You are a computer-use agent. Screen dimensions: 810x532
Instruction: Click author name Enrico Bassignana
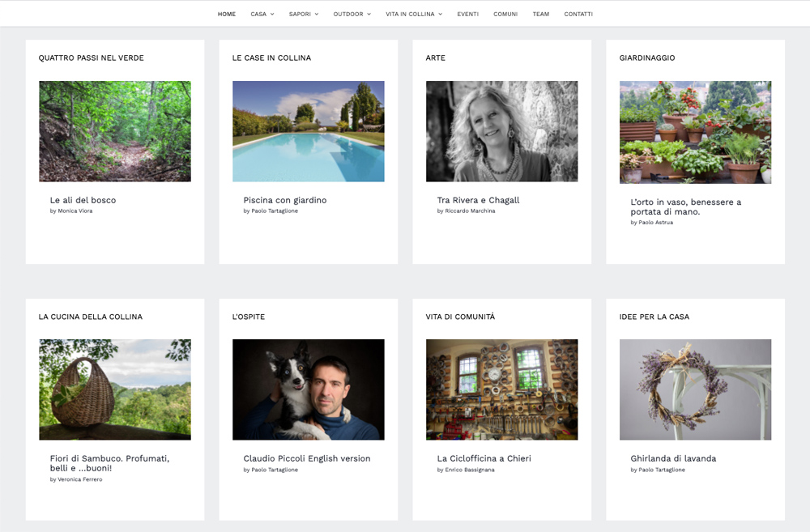(x=470, y=470)
